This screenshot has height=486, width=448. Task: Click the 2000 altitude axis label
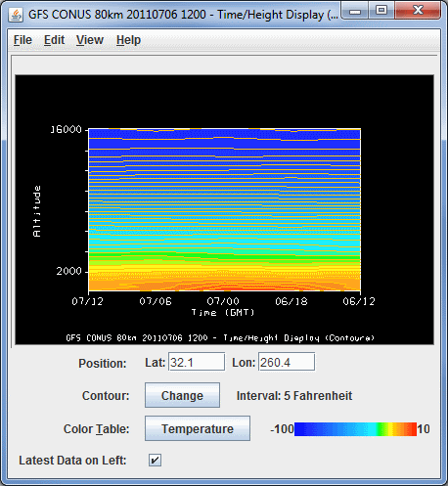point(68,271)
